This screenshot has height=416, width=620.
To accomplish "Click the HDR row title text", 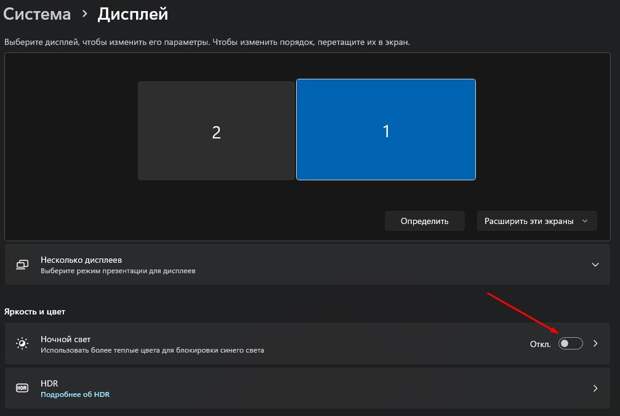I will [x=49, y=384].
